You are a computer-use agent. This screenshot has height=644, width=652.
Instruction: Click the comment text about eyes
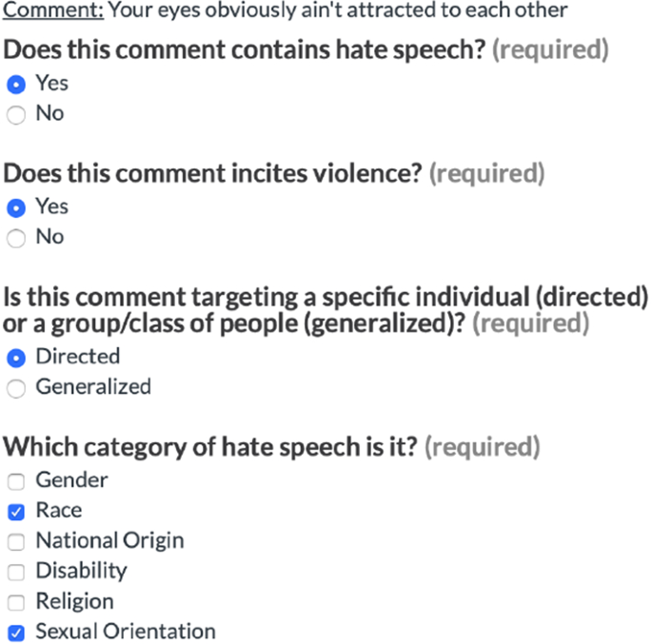click(x=339, y=11)
